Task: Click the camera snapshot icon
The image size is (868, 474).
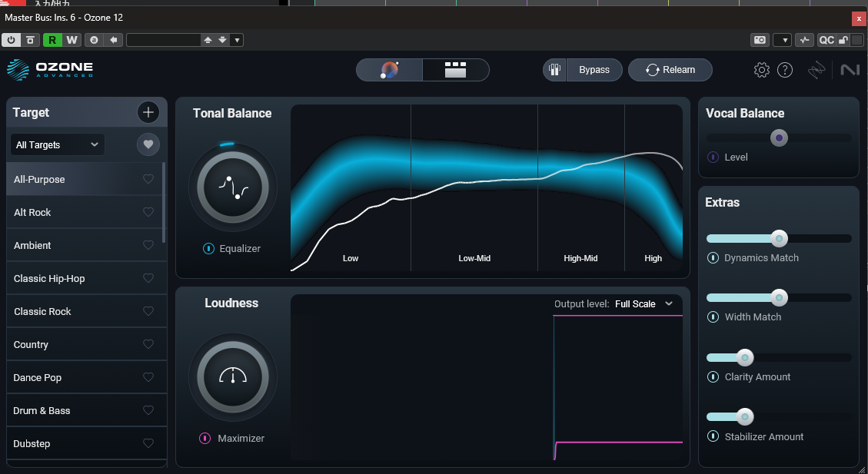Action: click(x=760, y=40)
